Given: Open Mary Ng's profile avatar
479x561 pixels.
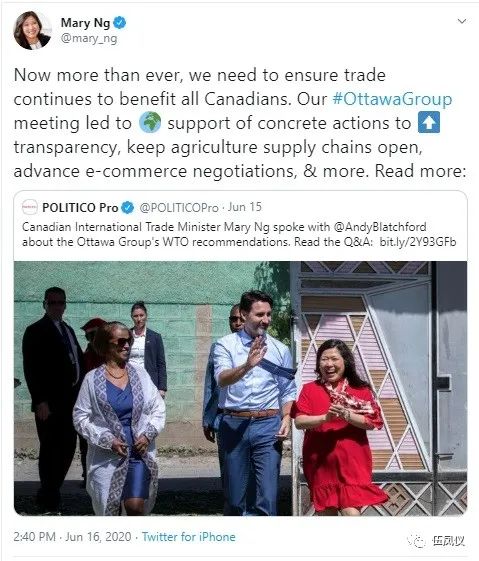Looking at the screenshot, I should pos(32,30).
